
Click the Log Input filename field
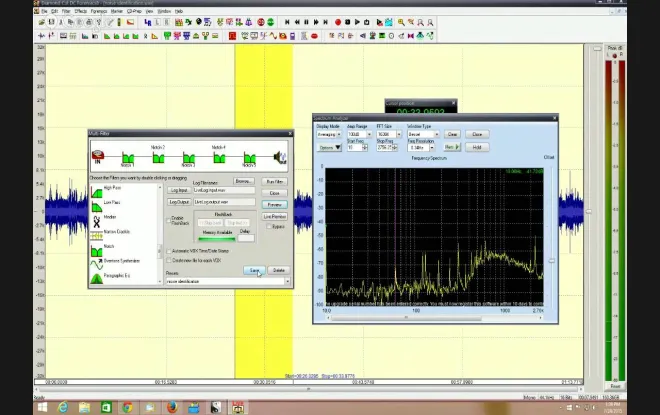(224, 190)
